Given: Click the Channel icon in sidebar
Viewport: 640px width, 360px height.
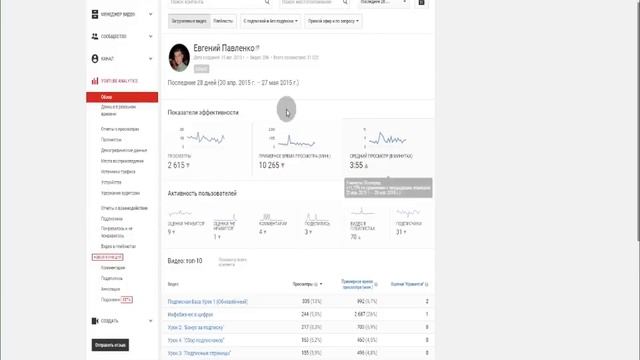Looking at the screenshot, I should pos(95,59).
